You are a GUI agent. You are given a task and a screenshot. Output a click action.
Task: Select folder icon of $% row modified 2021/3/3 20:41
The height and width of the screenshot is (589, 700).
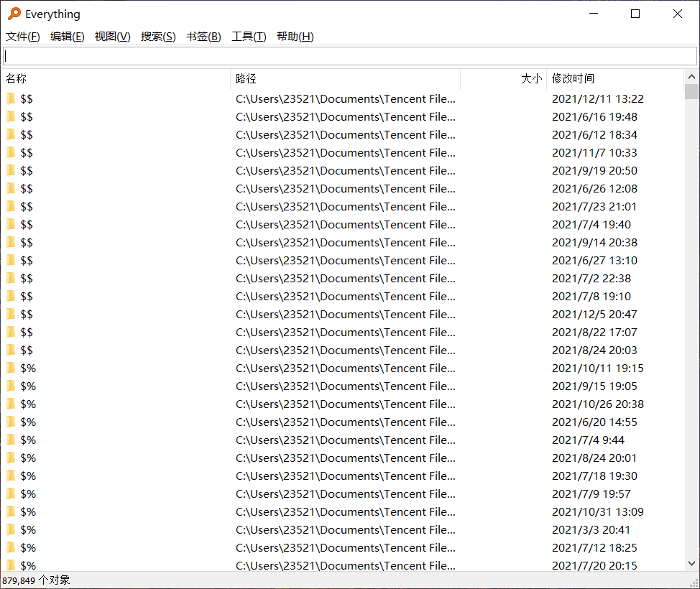(11, 529)
